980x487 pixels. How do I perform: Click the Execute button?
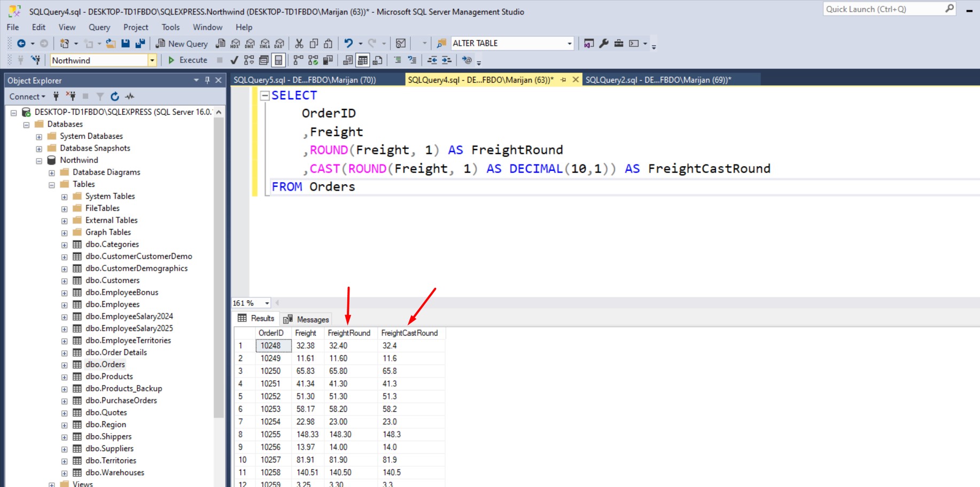pos(188,60)
